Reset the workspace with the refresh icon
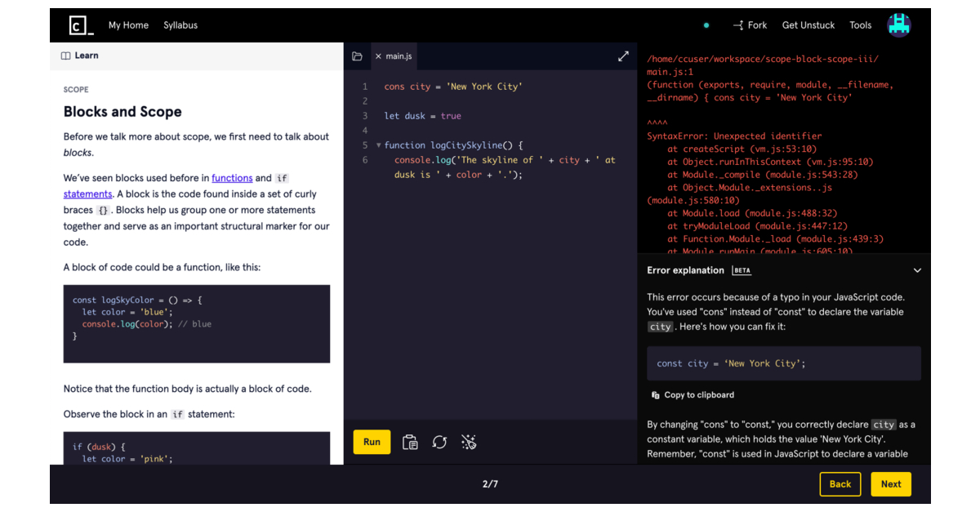Viewport: 980px width, 512px height. 439,442
